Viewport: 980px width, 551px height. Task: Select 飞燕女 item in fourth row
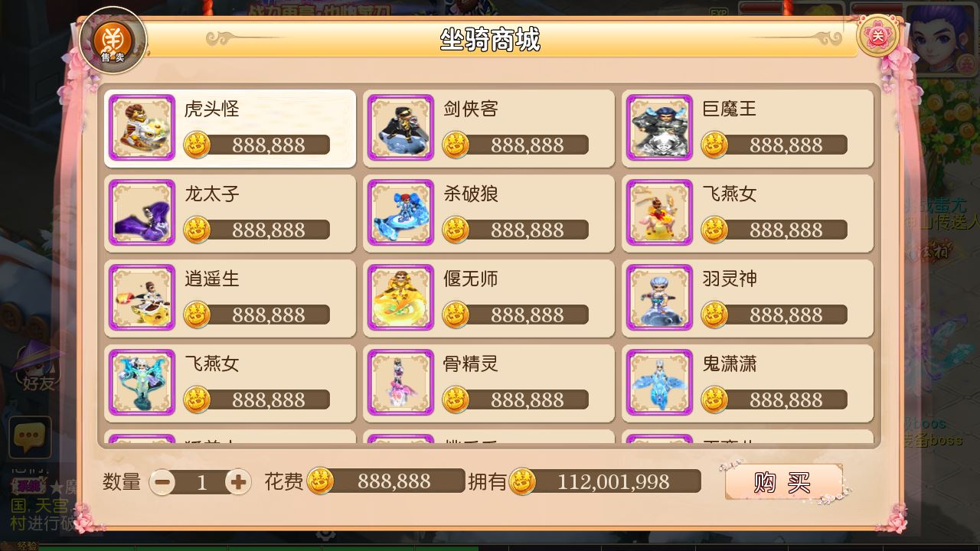click(230, 383)
